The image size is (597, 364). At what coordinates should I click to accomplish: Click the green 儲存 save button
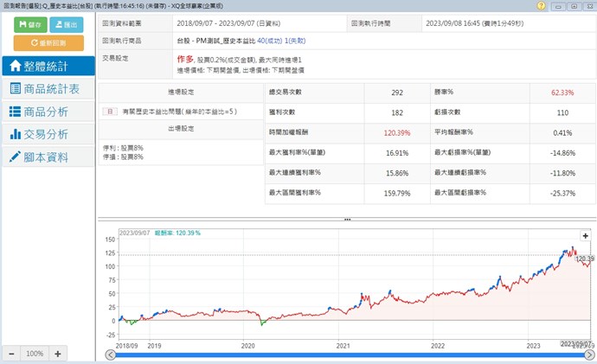pyautogui.click(x=29, y=25)
